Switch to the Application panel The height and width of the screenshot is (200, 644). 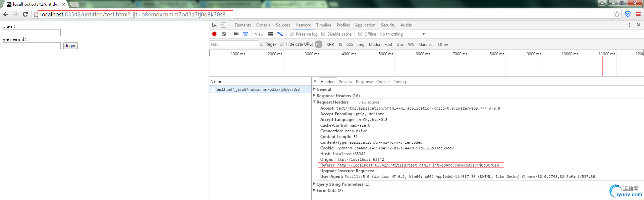click(x=365, y=25)
